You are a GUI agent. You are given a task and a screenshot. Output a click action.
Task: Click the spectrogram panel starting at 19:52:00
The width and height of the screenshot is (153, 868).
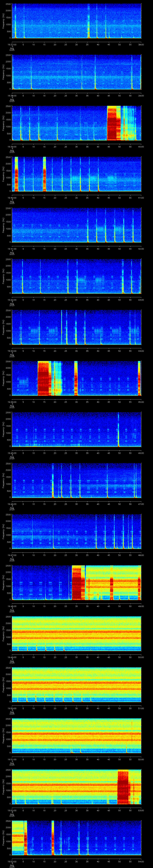click(76, 787)
